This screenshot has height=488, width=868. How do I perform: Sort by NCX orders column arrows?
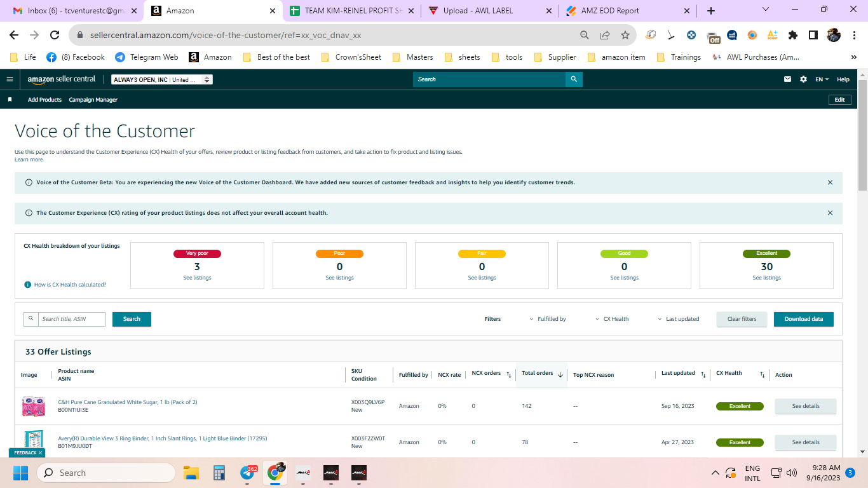point(509,375)
